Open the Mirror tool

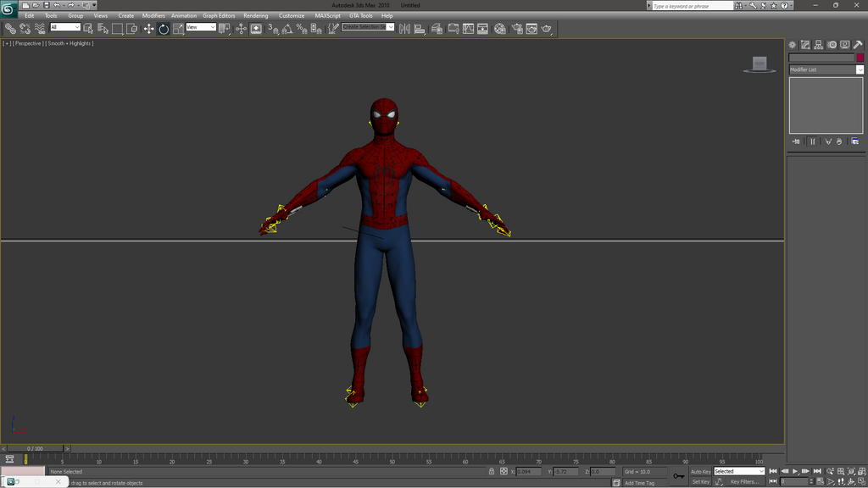pos(404,29)
